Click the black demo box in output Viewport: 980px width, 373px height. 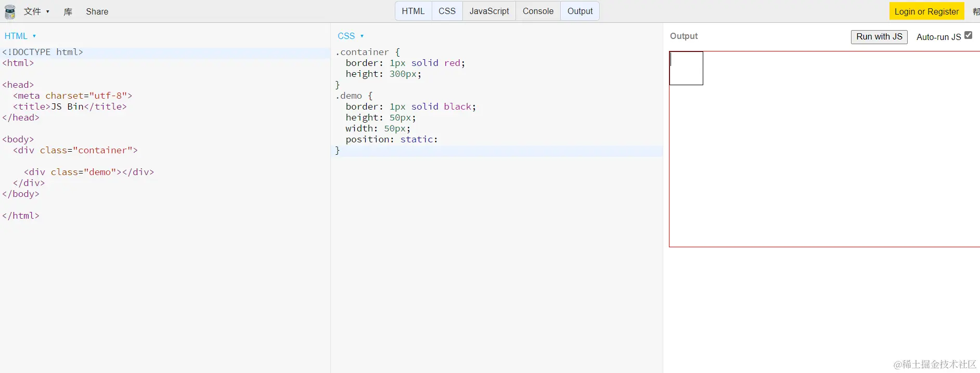[686, 68]
